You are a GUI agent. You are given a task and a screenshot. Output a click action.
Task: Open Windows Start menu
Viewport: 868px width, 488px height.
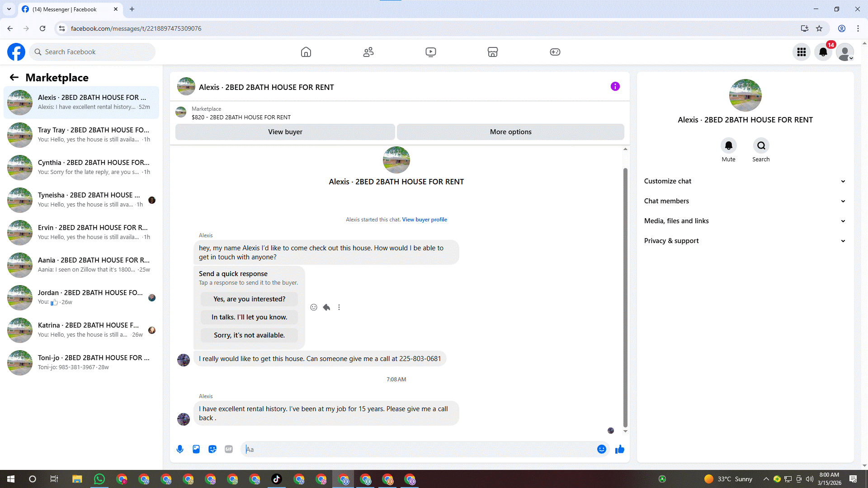point(11,479)
